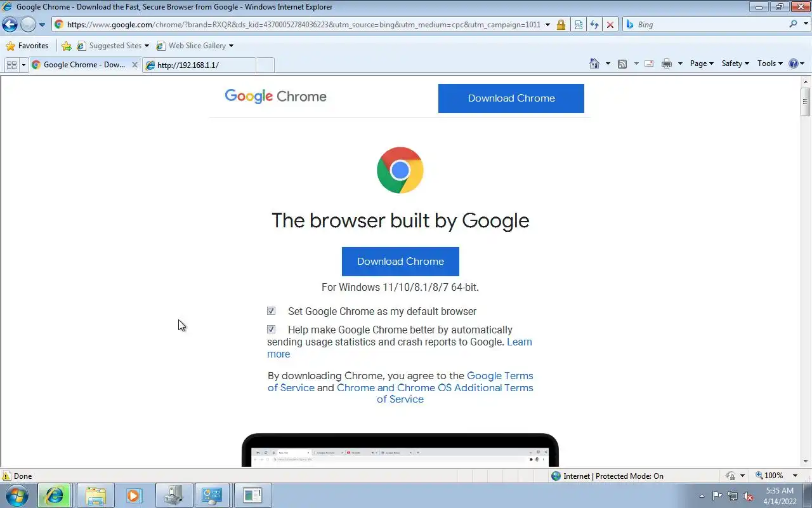
Task: Click the Chrome logo image
Action: pyautogui.click(x=400, y=170)
